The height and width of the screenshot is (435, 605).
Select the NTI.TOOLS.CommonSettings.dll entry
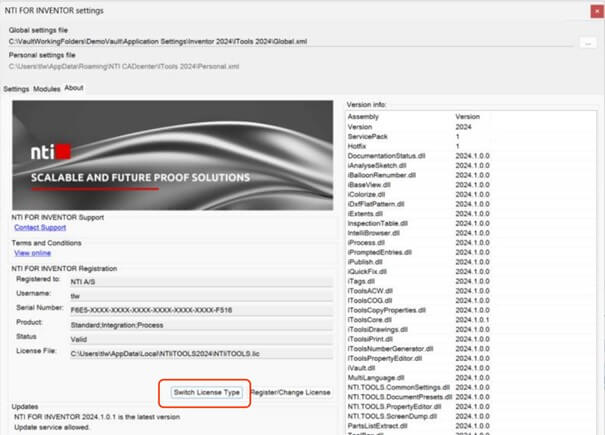[x=471, y=388]
